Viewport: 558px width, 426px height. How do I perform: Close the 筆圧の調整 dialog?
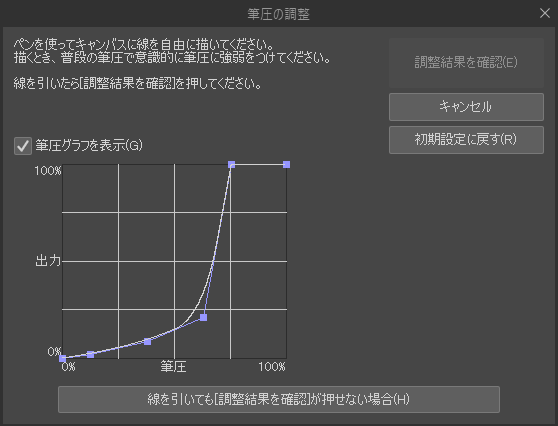pyautogui.click(x=544, y=13)
